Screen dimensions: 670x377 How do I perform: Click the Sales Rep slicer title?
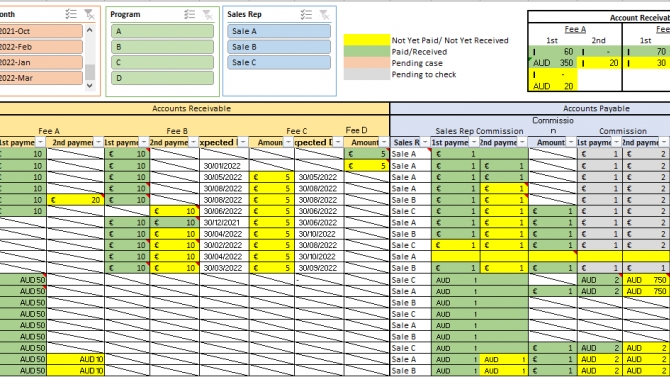[244, 14]
